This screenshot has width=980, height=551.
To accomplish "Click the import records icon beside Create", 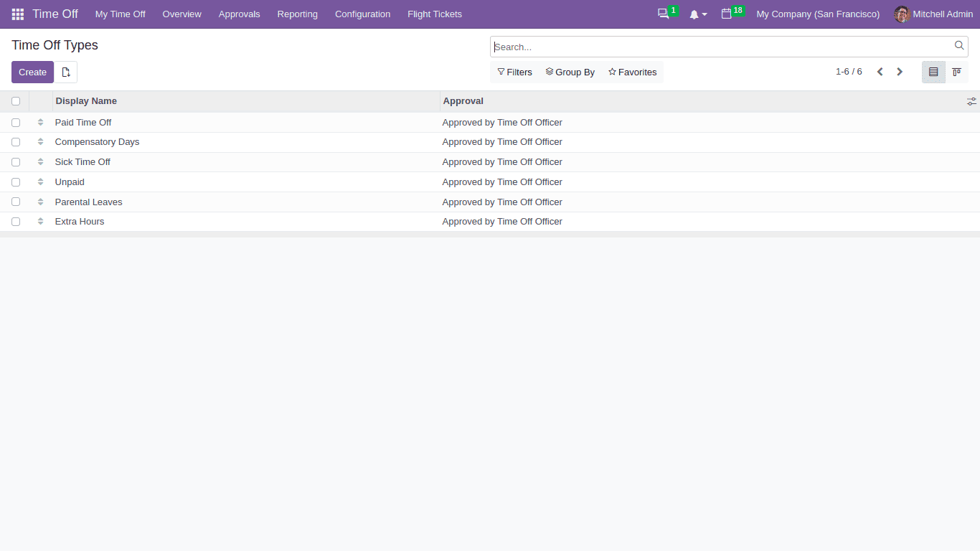I will 65,72.
